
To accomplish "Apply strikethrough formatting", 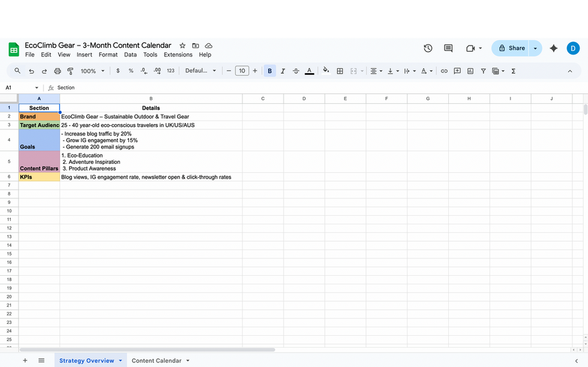I will tap(296, 70).
